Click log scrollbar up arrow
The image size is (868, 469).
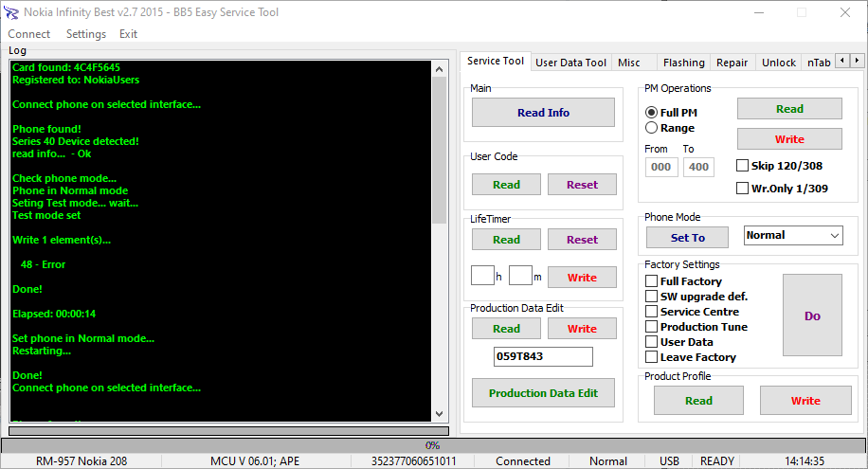(x=439, y=69)
